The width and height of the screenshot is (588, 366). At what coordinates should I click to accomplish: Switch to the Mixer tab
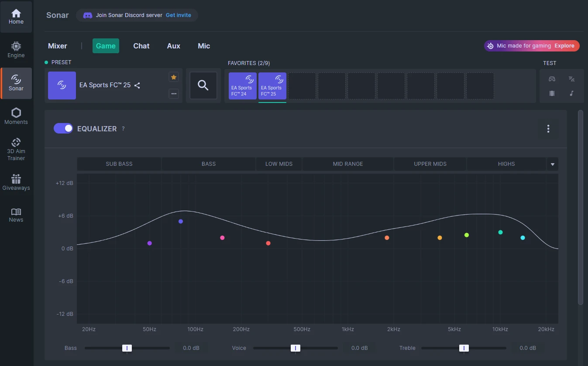point(58,46)
